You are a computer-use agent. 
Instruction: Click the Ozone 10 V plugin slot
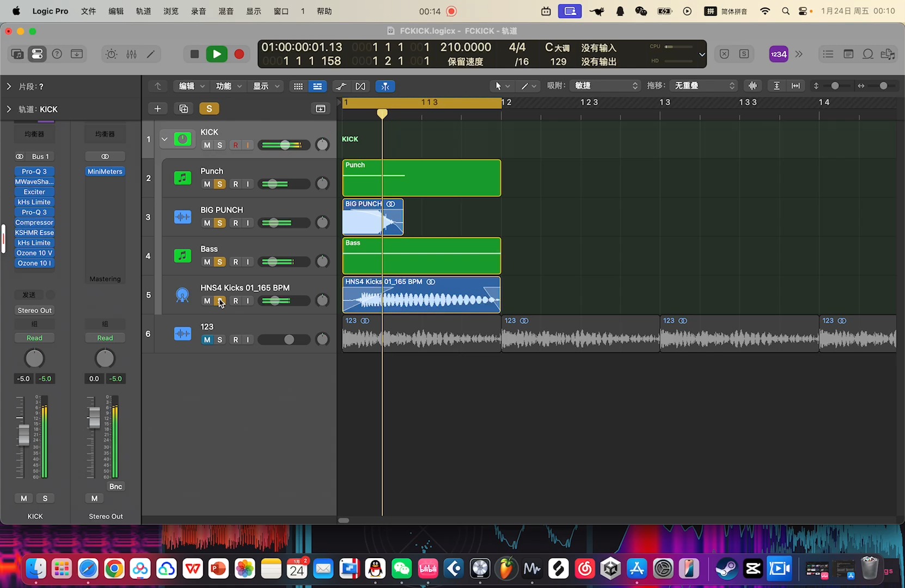(34, 253)
